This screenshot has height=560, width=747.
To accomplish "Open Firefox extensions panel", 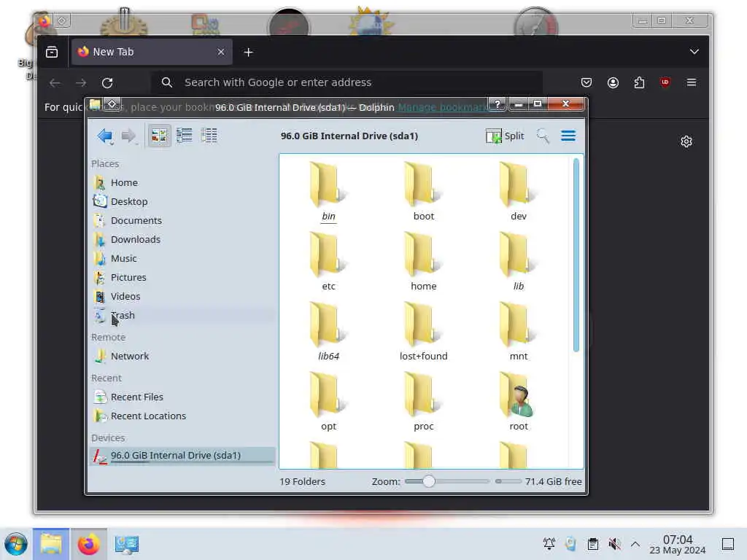I will pyautogui.click(x=639, y=83).
